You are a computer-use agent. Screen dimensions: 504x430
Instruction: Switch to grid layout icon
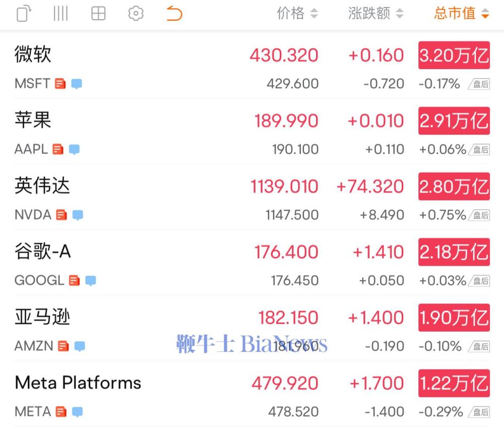coord(98,14)
